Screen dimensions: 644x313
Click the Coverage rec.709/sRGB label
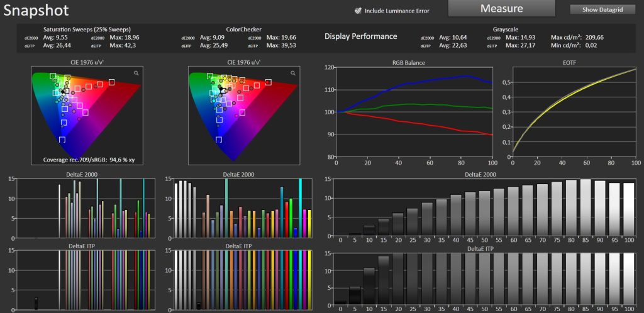click(94, 160)
